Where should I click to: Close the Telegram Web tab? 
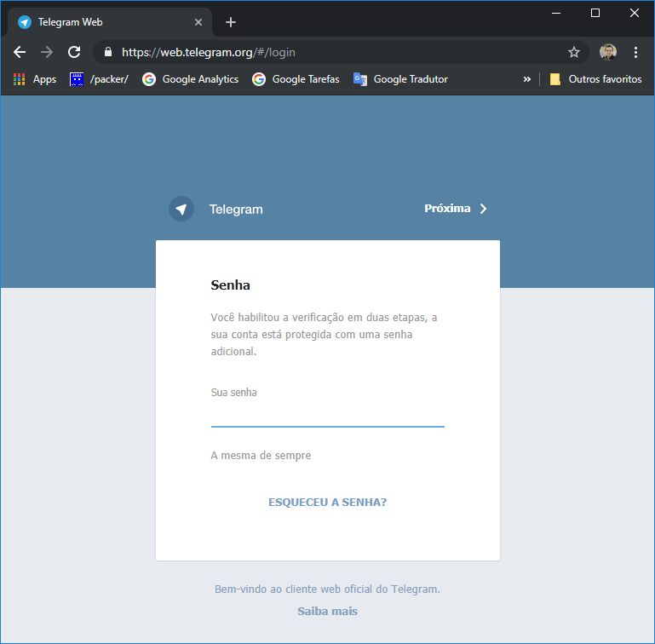point(198,22)
